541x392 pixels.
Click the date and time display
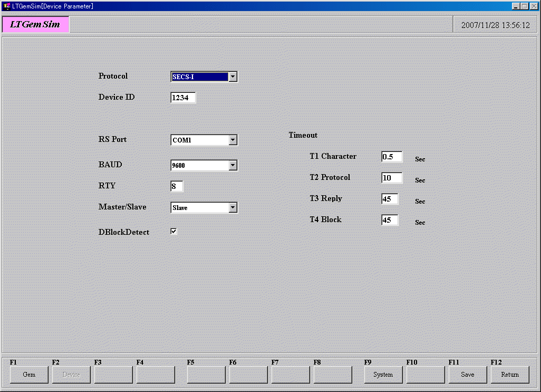point(495,25)
